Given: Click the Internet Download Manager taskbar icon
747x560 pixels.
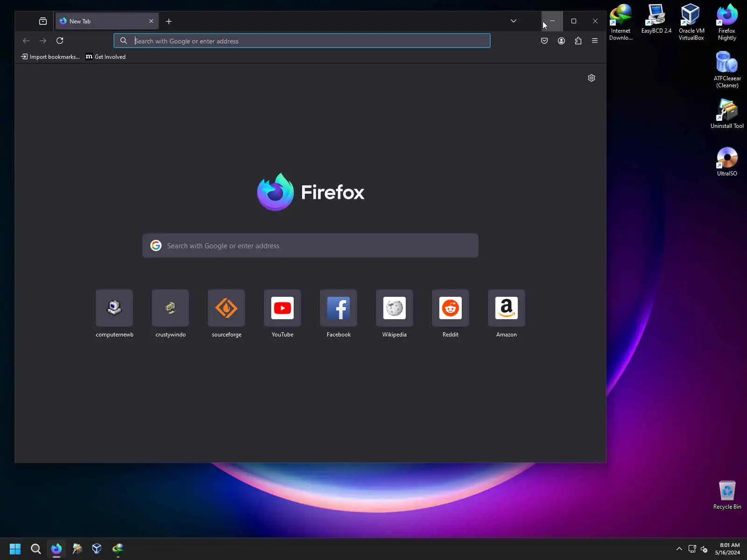Looking at the screenshot, I should pos(118,549).
